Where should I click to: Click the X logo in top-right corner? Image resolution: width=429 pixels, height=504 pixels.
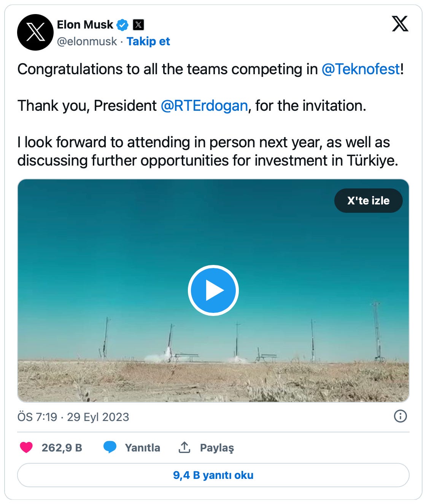400,24
